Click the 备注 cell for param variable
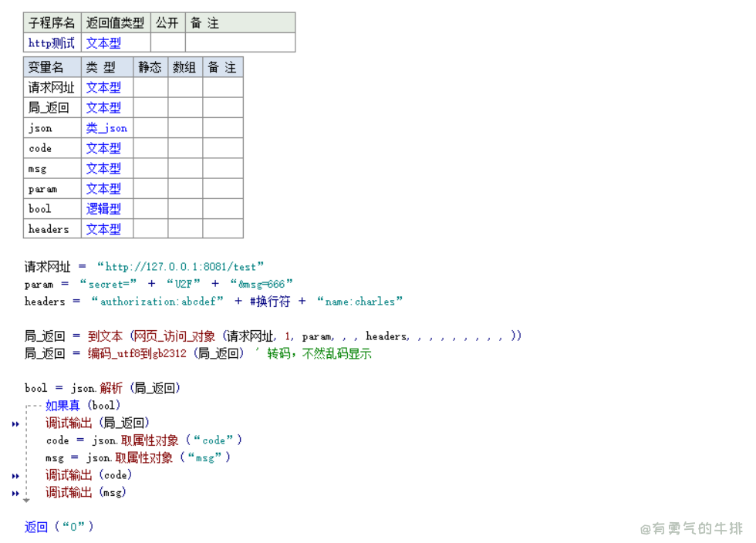This screenshot has height=543, width=756. click(222, 189)
